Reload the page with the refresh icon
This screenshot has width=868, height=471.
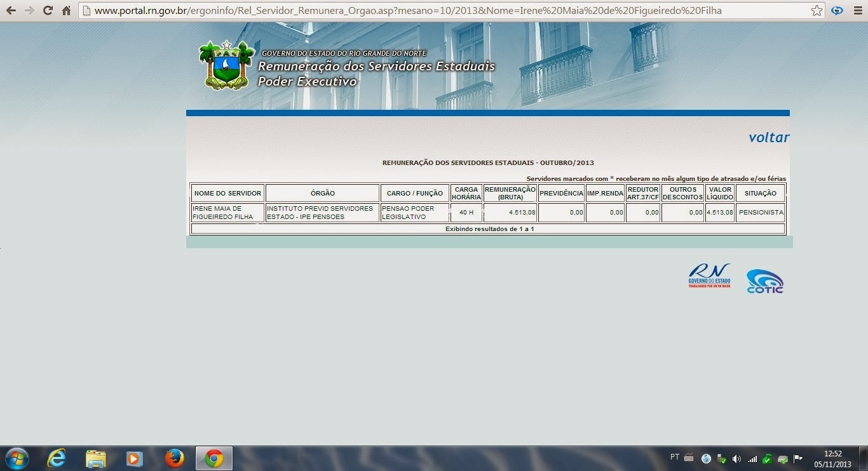pyautogui.click(x=48, y=11)
